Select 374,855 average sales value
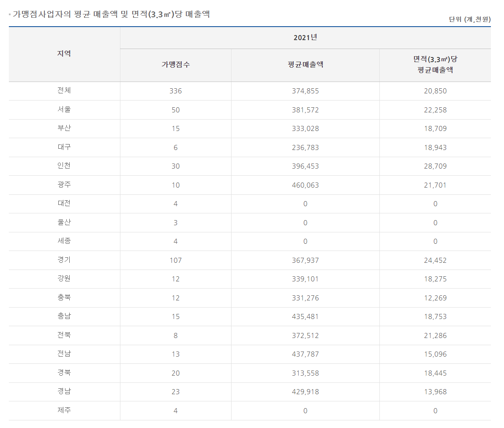Screen dimensions: 504x428 point(305,91)
